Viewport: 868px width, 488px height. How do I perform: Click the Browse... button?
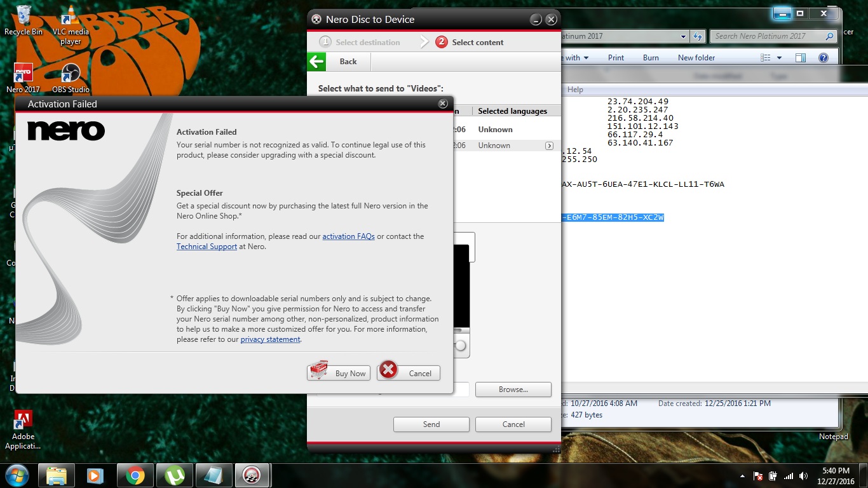(x=513, y=390)
